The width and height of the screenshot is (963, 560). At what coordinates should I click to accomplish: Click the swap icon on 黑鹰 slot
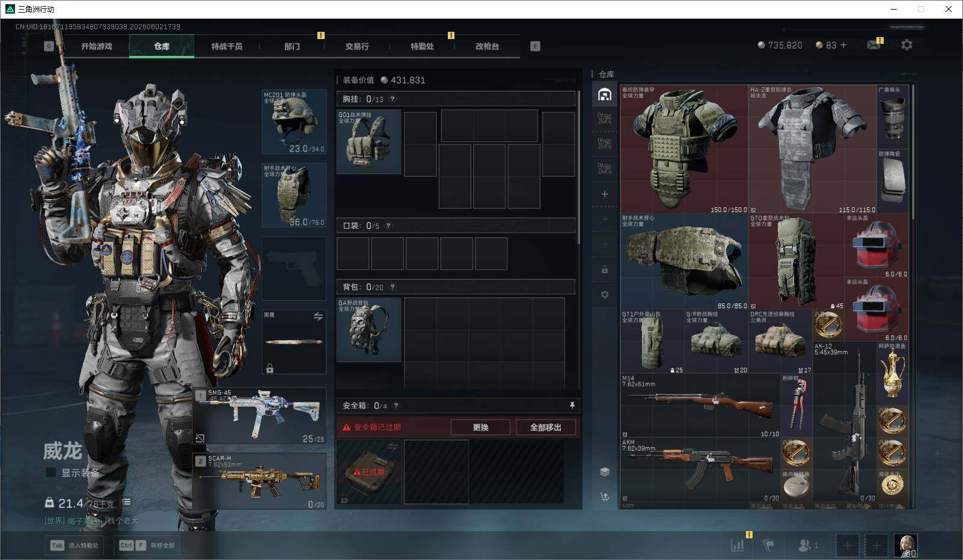pyautogui.click(x=318, y=317)
